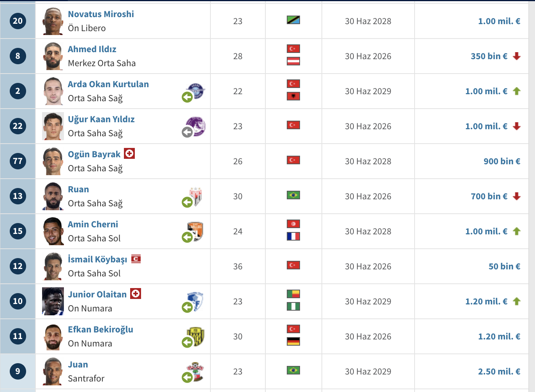Open Efkan Bekiroğlu's 1.20 mil. € value
The image size is (535, 392).
pyautogui.click(x=499, y=336)
